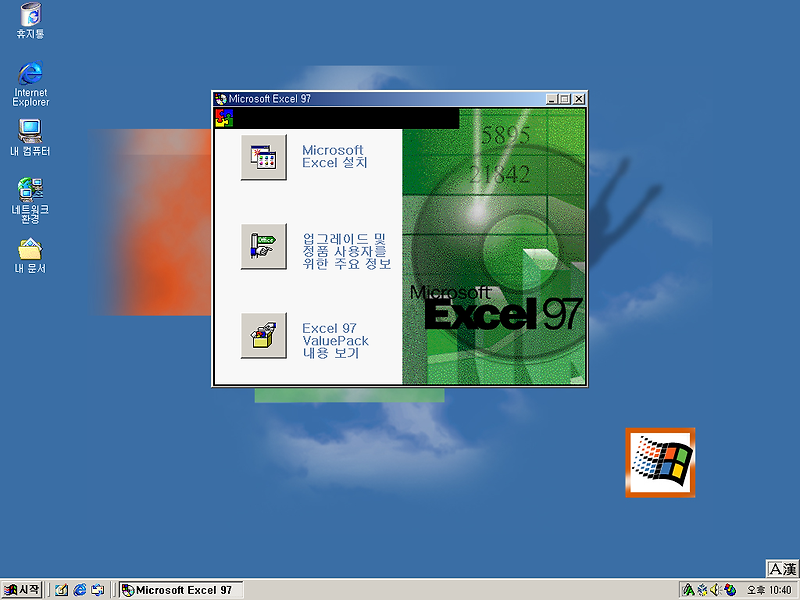The image size is (800, 600).
Task: Open 내 컴퓨터 on the desktop
Action: pyautogui.click(x=29, y=133)
